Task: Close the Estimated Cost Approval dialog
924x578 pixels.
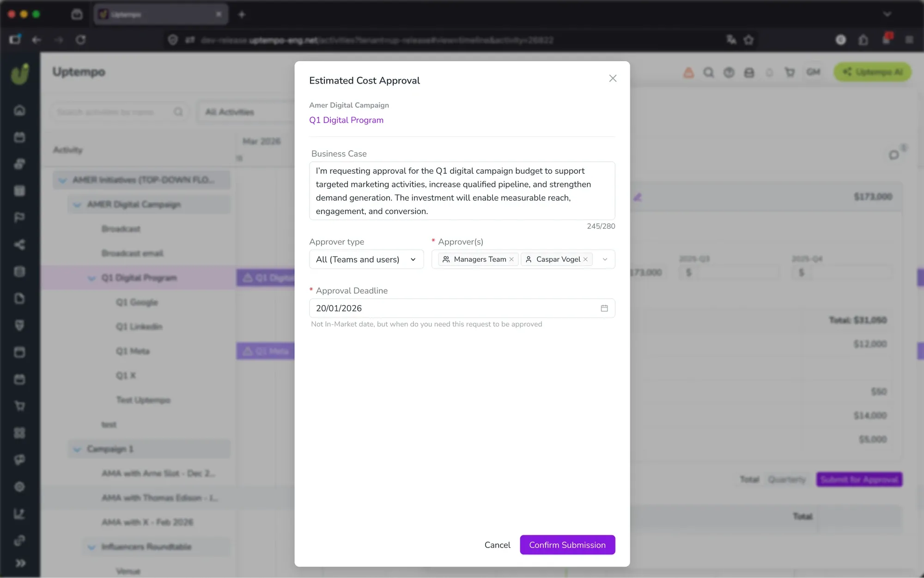Action: [613, 79]
